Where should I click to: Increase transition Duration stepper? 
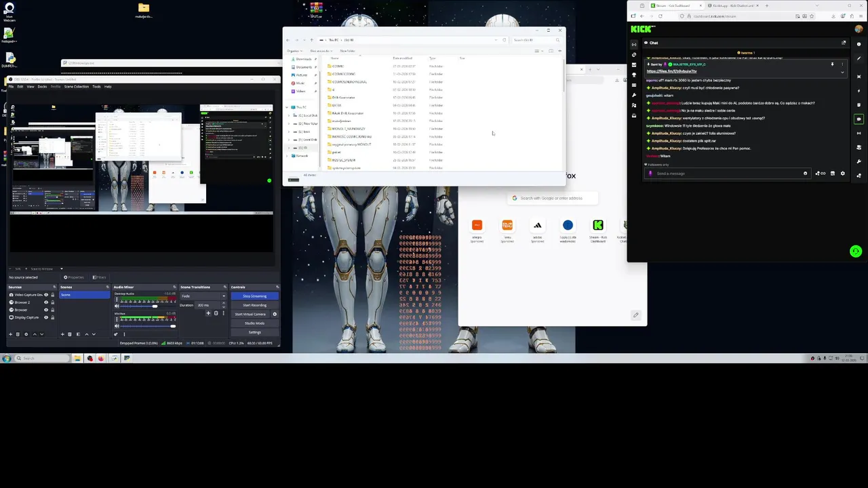(x=224, y=303)
